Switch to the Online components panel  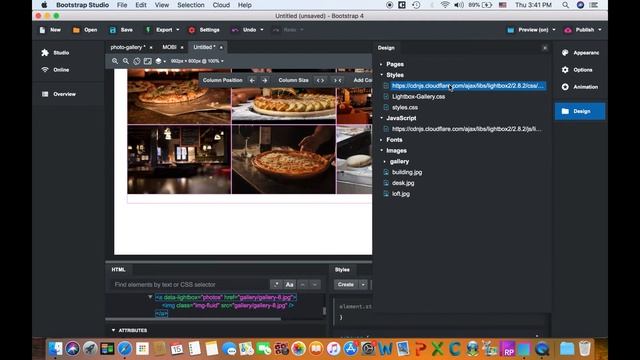tap(56, 70)
